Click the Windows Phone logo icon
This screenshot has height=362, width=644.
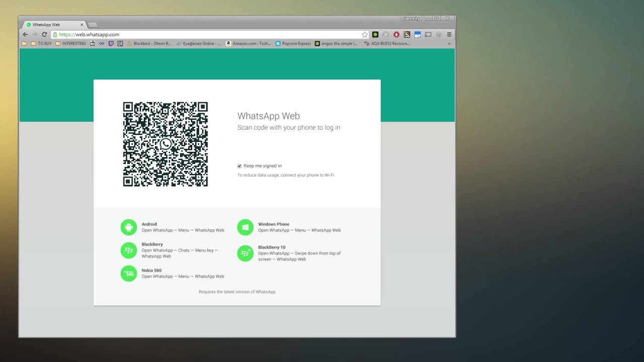pyautogui.click(x=246, y=227)
